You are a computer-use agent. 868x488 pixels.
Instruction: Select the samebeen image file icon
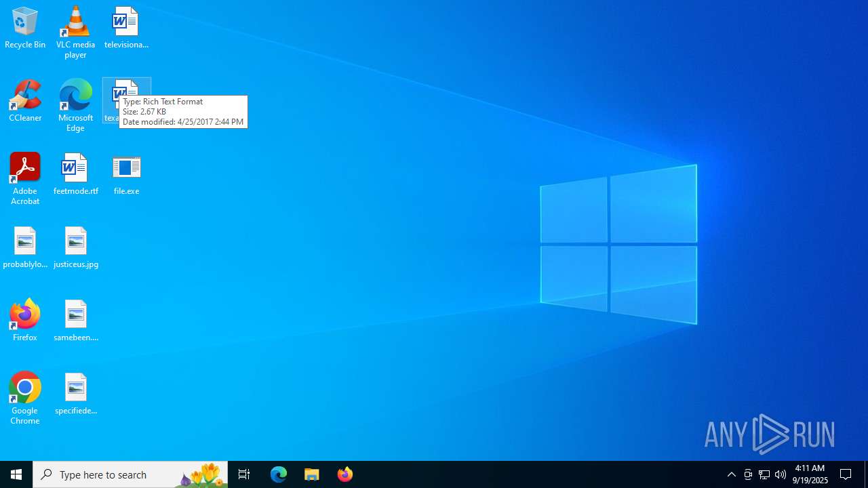click(x=75, y=321)
